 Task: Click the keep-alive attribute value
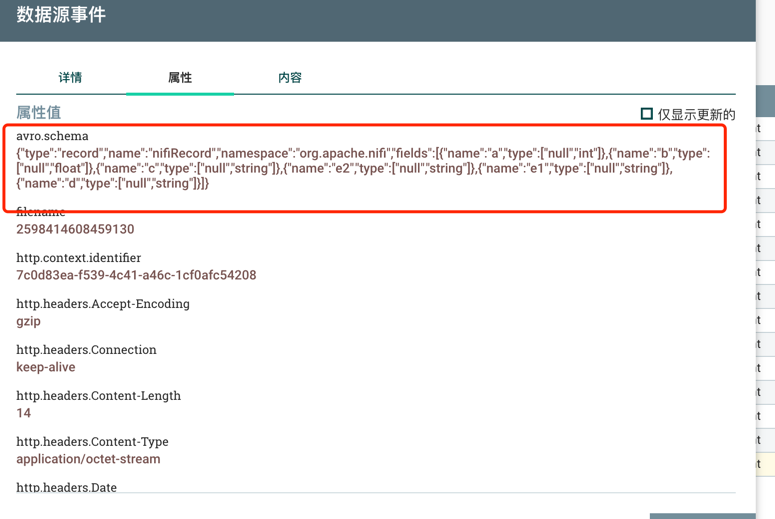46,367
